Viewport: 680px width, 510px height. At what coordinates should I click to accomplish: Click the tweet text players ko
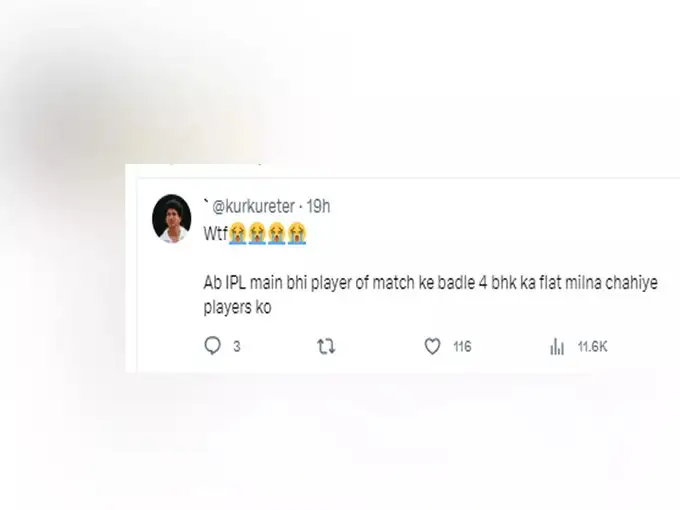tap(238, 307)
